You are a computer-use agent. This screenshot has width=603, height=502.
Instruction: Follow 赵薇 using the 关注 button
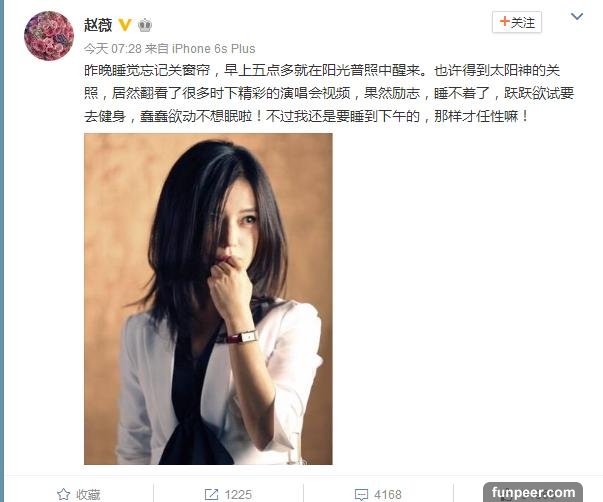pyautogui.click(x=517, y=22)
